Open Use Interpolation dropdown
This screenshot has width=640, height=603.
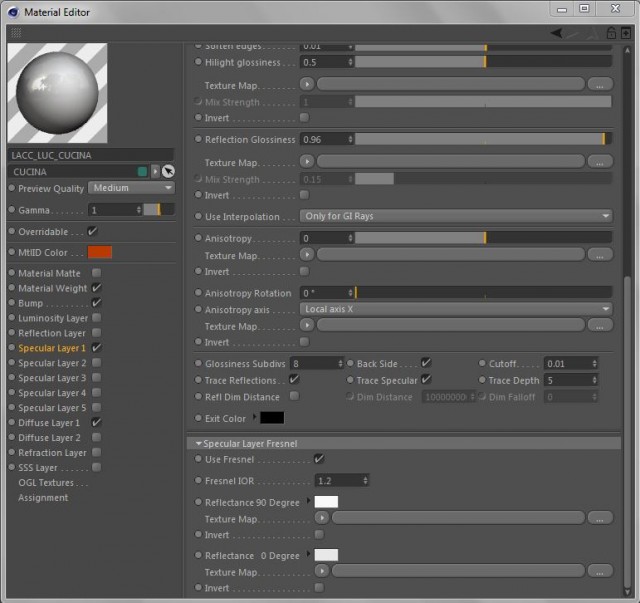coord(456,216)
